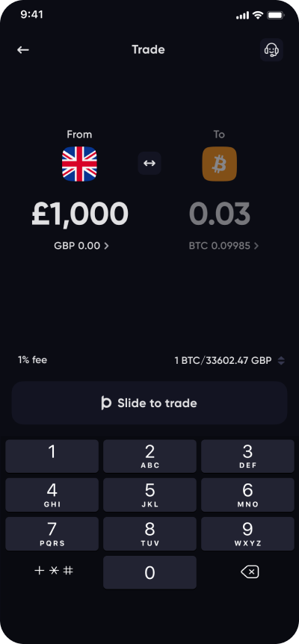The height and width of the screenshot is (644, 299).
Task: Select the 0.03 BTC amount field
Action: point(219,214)
